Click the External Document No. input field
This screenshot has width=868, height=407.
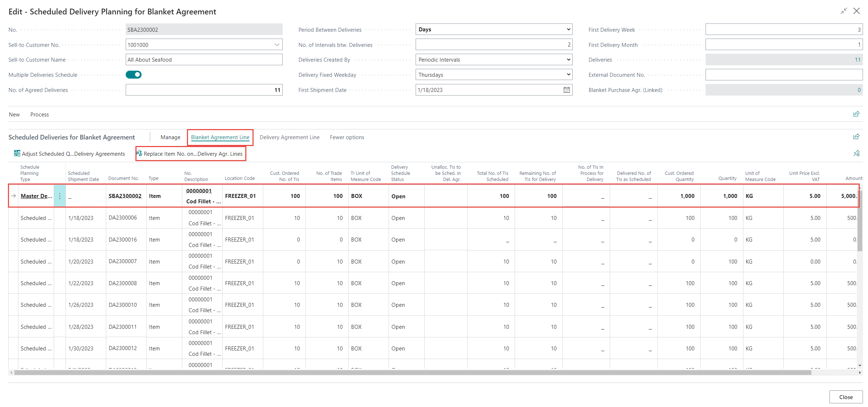click(x=783, y=75)
